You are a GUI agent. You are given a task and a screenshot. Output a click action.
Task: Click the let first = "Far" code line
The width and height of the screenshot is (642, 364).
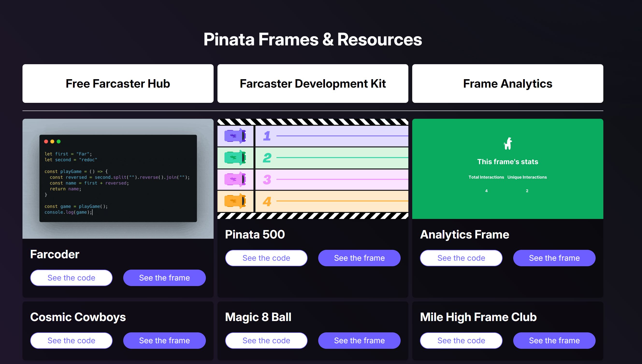(x=68, y=154)
